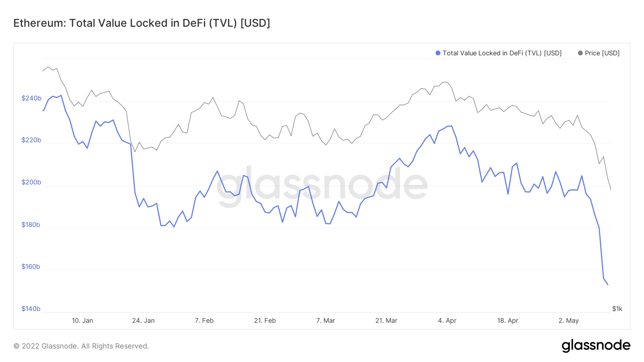Click the $200b y-axis label

pyautogui.click(x=31, y=182)
